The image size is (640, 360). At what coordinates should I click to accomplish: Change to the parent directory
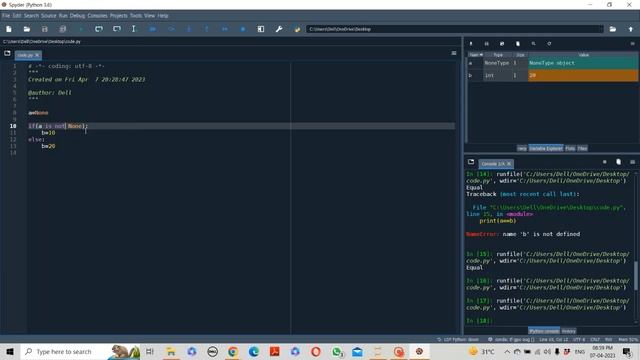(x=631, y=29)
